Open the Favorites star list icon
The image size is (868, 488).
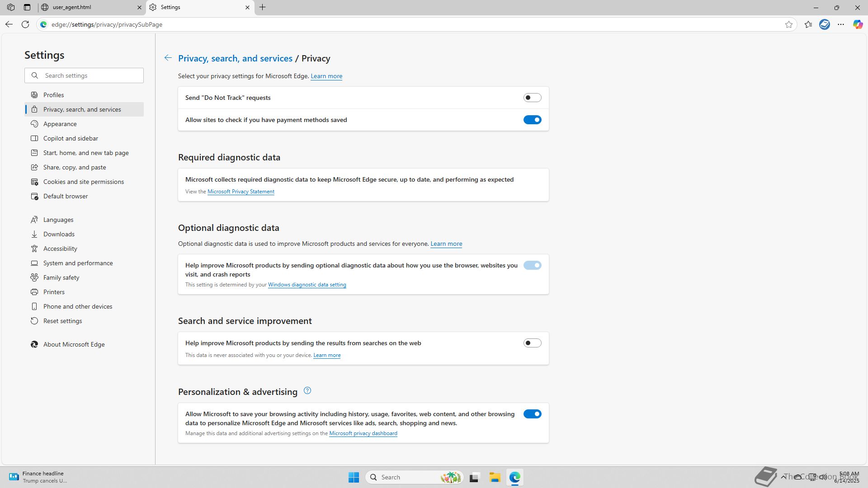808,24
